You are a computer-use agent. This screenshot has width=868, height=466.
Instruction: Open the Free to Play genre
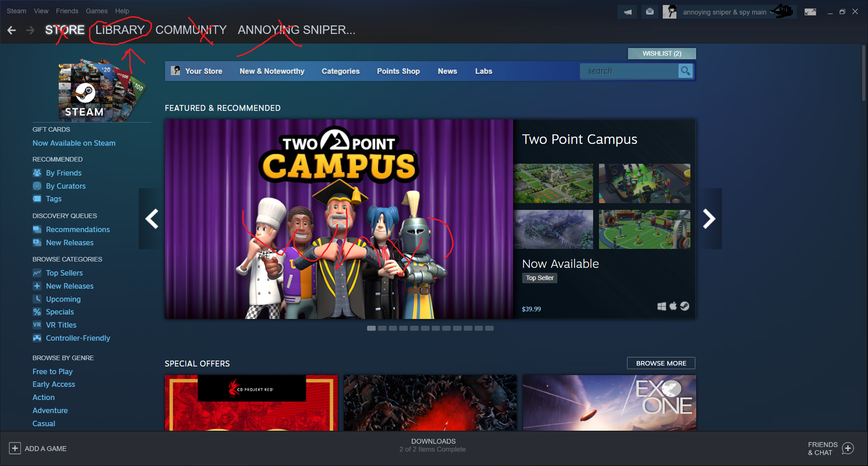[x=52, y=371]
